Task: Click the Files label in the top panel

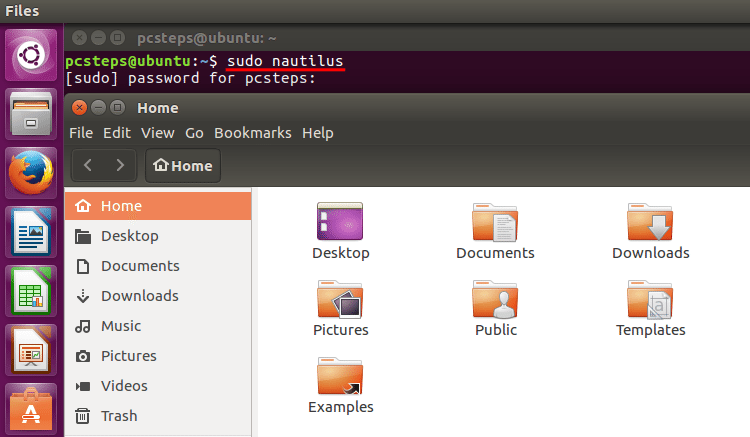Action: [22, 11]
